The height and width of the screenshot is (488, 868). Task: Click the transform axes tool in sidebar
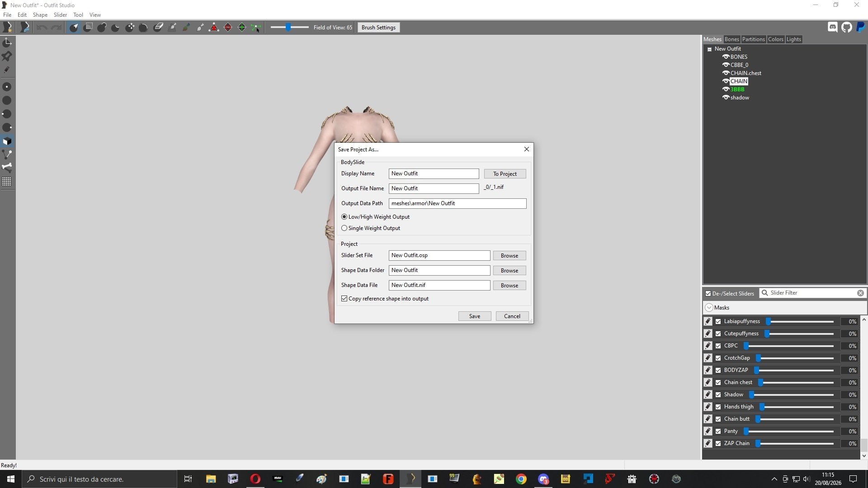tap(7, 42)
